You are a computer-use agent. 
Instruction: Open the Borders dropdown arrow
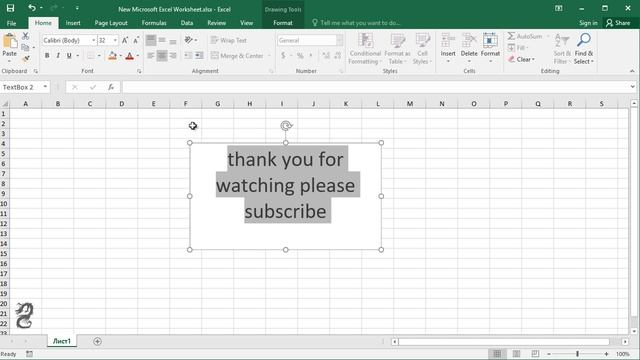pyautogui.click(x=99, y=56)
